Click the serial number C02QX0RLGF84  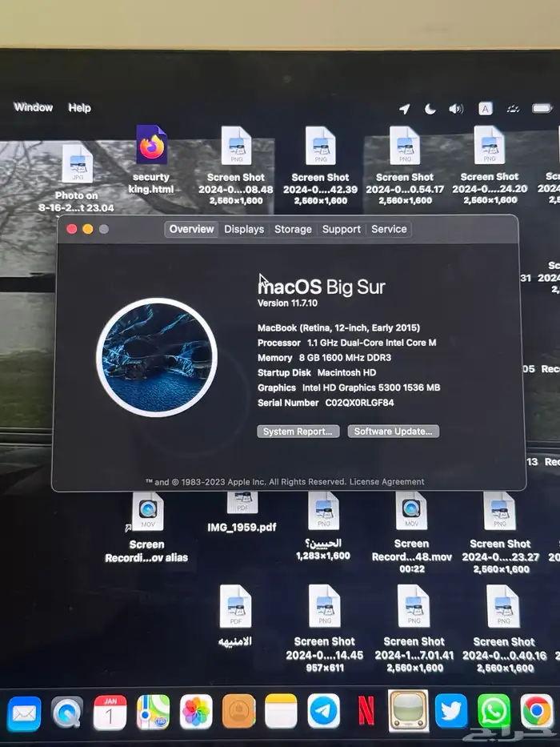coord(359,403)
